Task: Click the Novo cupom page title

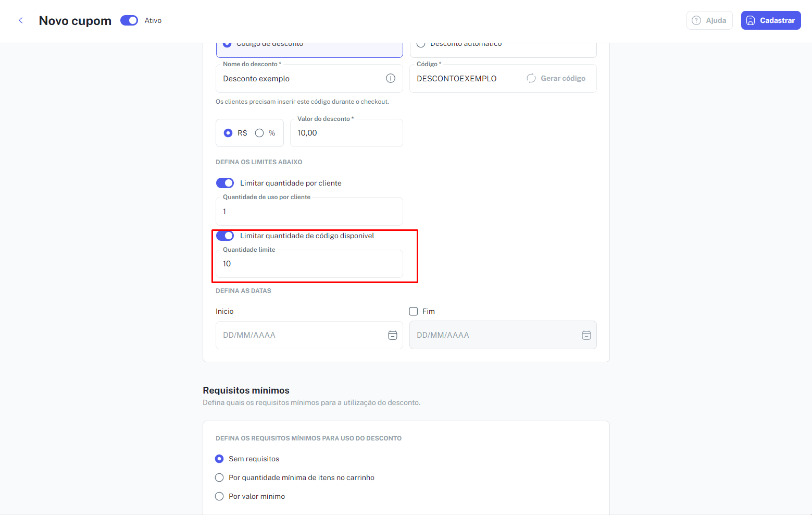Action: click(x=75, y=21)
